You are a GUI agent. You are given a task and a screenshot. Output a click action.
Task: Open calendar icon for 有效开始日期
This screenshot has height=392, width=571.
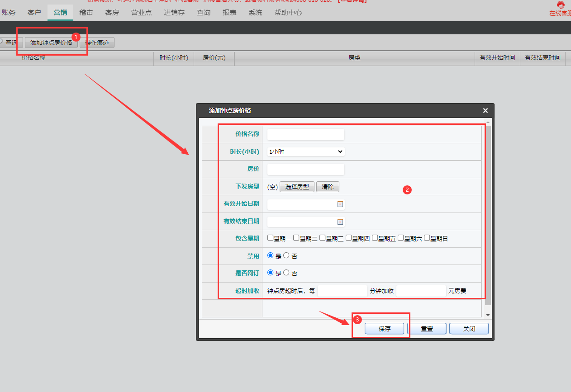340,204
